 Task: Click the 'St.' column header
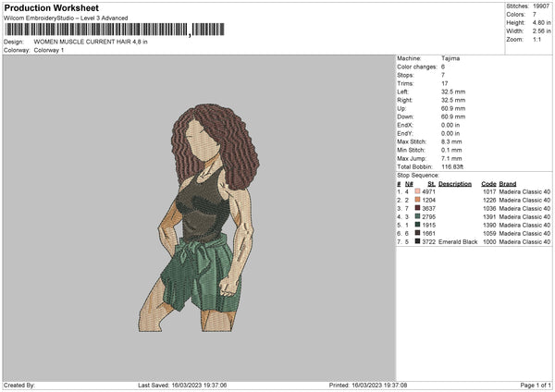[431, 184]
